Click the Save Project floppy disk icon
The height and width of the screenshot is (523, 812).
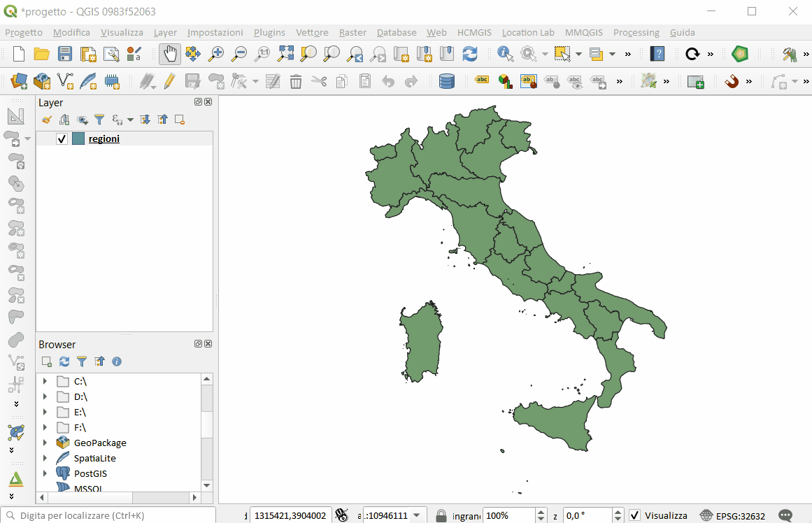(x=65, y=54)
